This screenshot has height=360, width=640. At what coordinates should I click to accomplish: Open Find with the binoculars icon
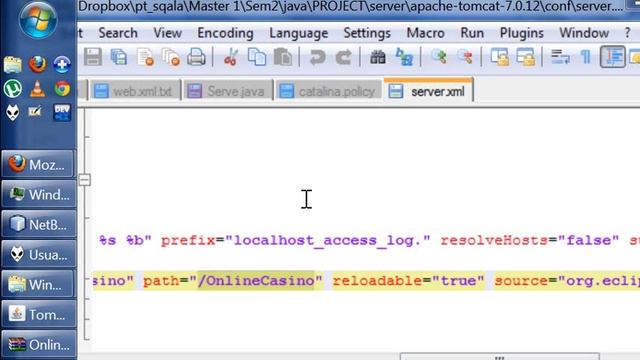point(378,57)
